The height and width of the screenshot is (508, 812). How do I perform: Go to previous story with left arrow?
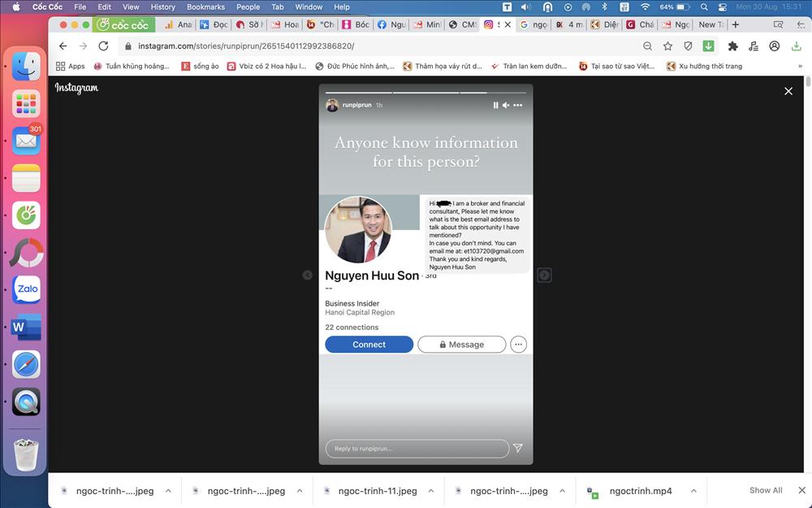(308, 276)
